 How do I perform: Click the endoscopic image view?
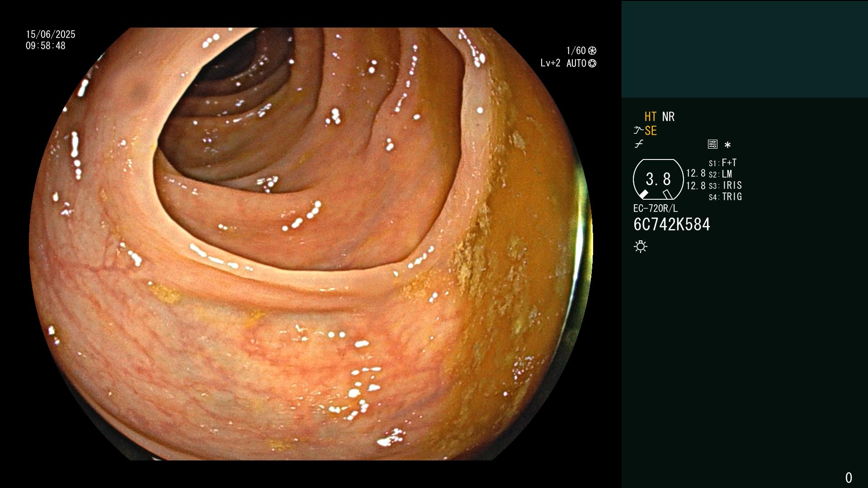pyautogui.click(x=311, y=244)
